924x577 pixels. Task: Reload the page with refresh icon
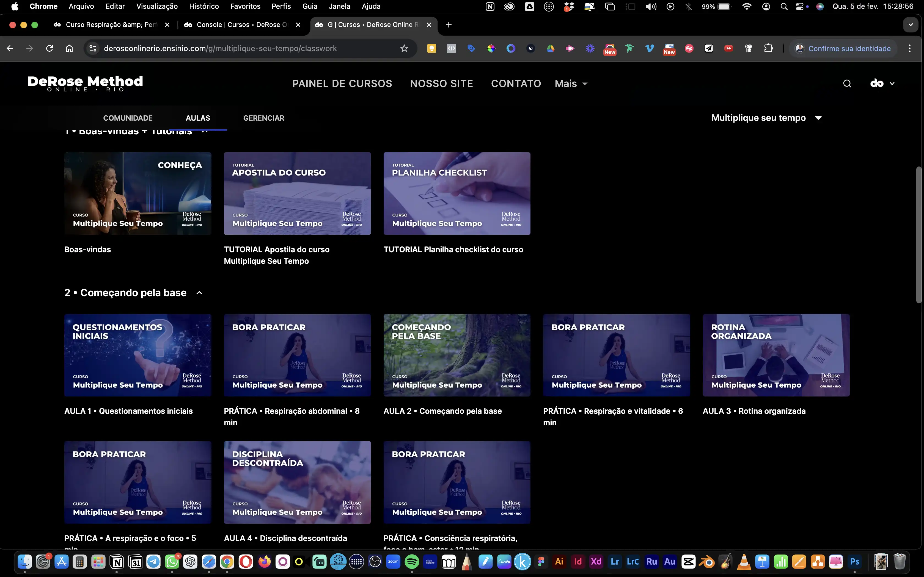(49, 48)
